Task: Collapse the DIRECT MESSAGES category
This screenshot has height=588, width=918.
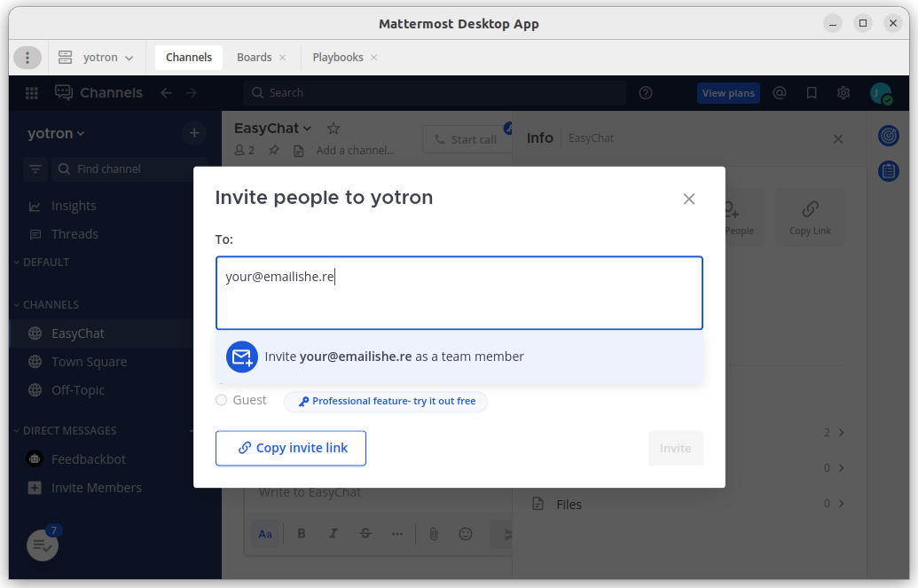Action: point(65,431)
